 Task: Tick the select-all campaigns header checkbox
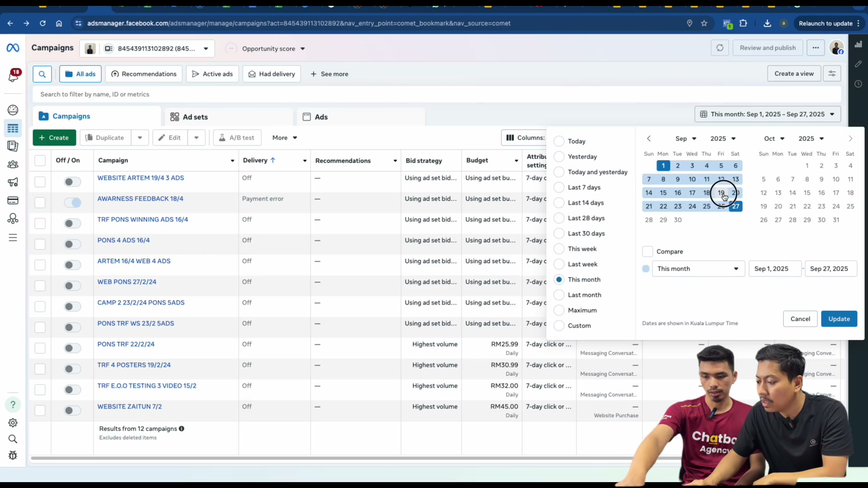tap(40, 160)
